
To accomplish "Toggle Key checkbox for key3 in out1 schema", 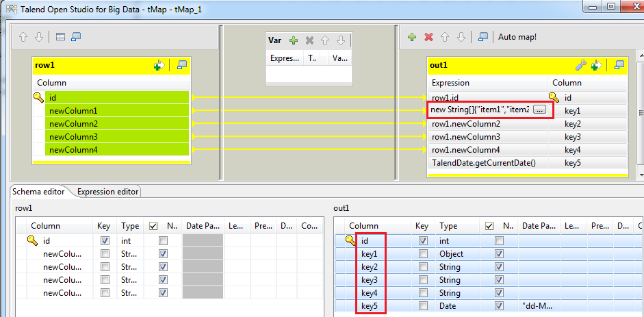I will [422, 280].
